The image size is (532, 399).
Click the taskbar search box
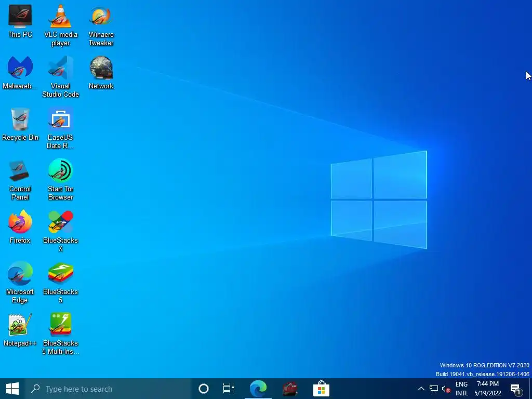click(109, 389)
